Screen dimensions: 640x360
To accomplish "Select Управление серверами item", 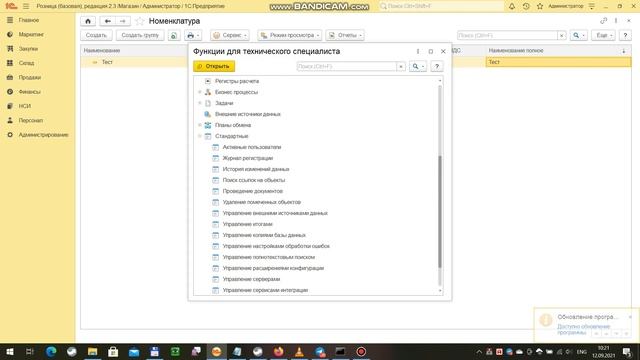I will (x=251, y=280).
